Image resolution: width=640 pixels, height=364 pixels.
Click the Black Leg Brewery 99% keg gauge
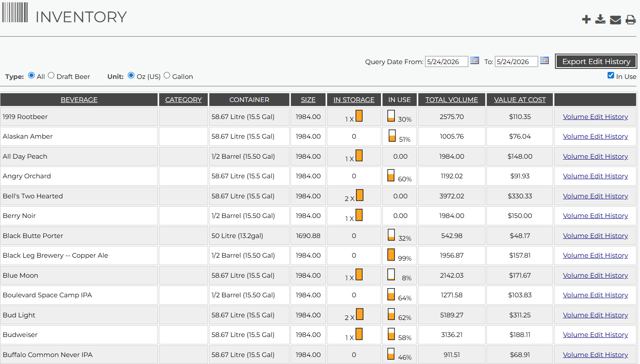click(391, 255)
